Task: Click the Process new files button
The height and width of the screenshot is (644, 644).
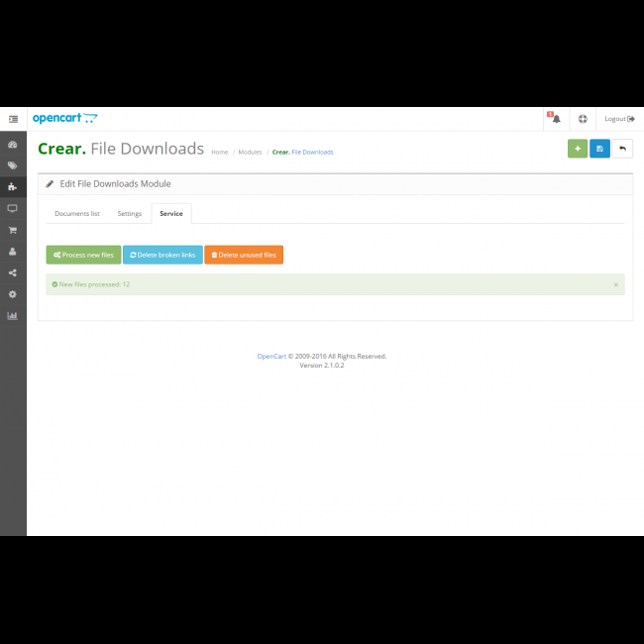Action: coord(83,255)
